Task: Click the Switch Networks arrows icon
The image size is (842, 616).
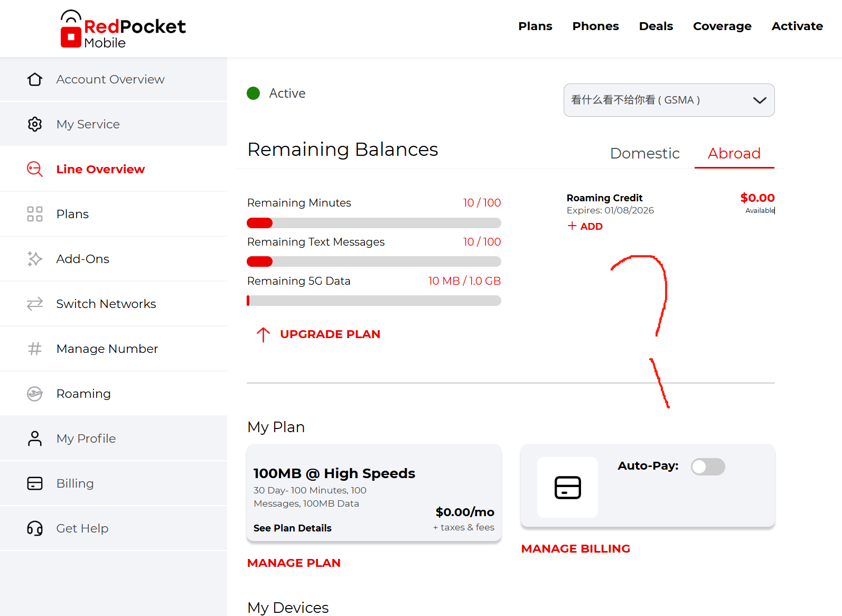Action: 35,304
